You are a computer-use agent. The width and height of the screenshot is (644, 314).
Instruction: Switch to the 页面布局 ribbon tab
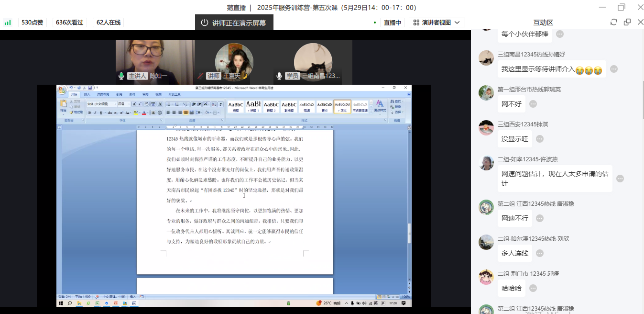[103, 94]
